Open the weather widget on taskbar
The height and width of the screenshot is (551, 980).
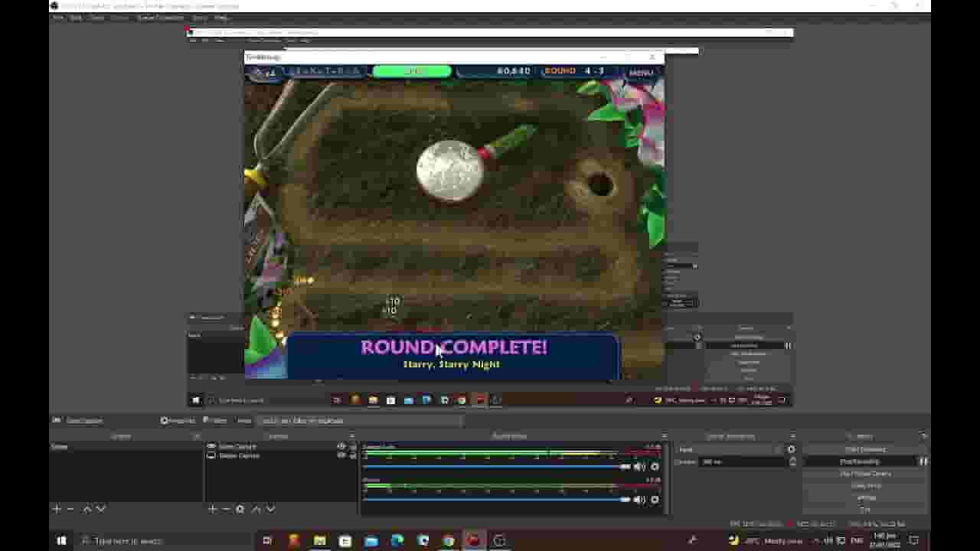tap(765, 540)
